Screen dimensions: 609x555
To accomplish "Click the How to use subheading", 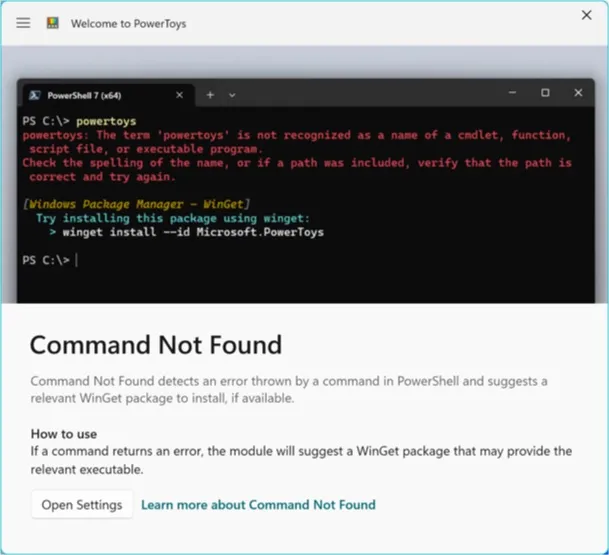I will [x=64, y=434].
